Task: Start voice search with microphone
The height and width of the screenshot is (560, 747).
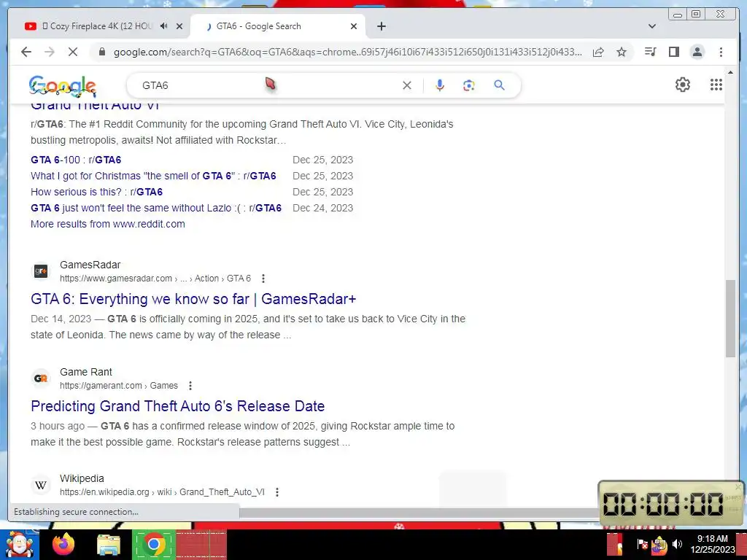Action: pyautogui.click(x=440, y=85)
